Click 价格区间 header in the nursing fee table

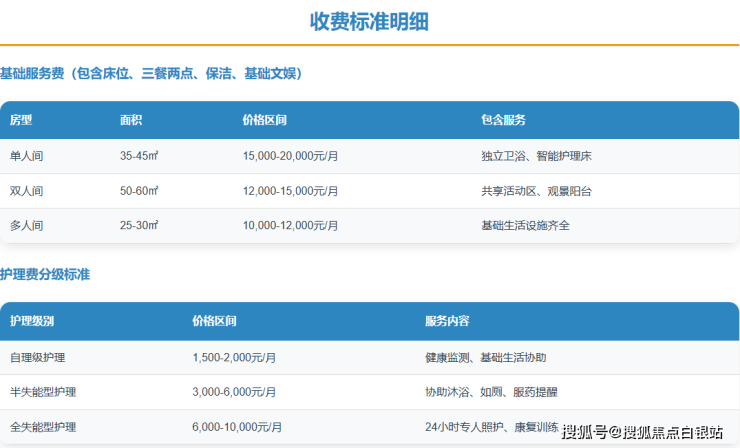215,321
